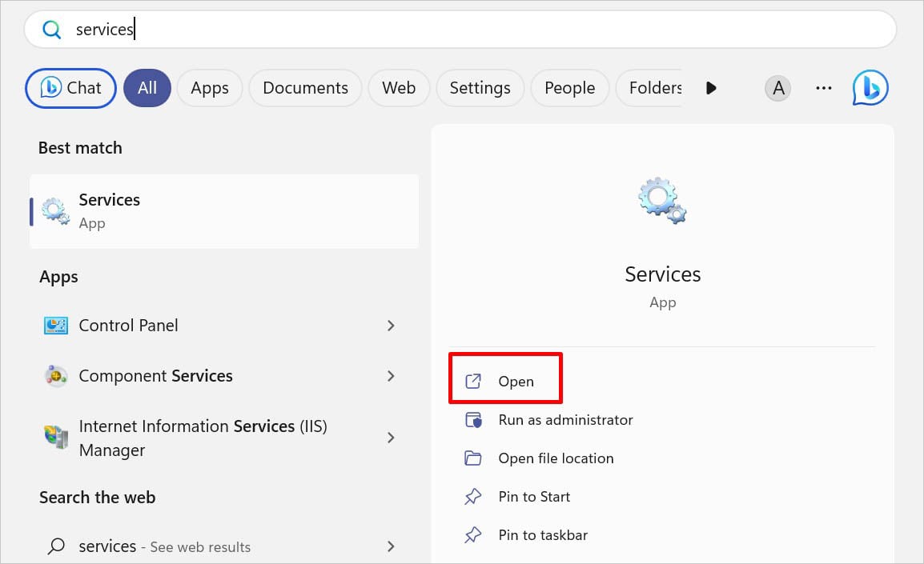Switch to the Apps filter tab
The image size is (924, 564).
point(210,88)
